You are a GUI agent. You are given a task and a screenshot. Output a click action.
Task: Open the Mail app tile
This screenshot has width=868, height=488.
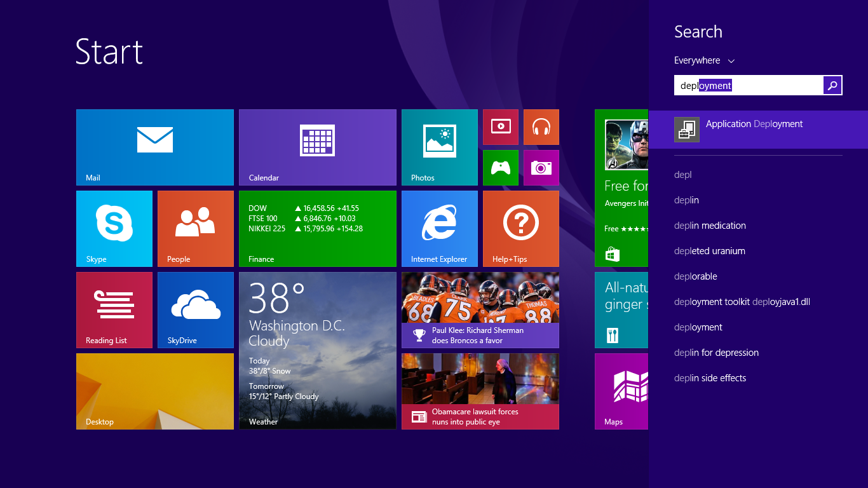(154, 146)
